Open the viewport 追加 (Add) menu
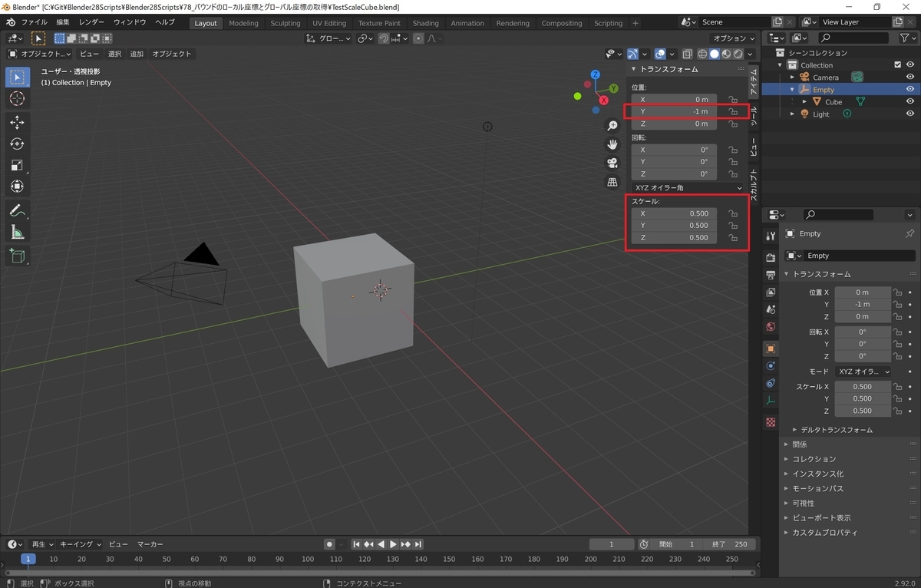The image size is (921, 588). pyautogui.click(x=137, y=54)
